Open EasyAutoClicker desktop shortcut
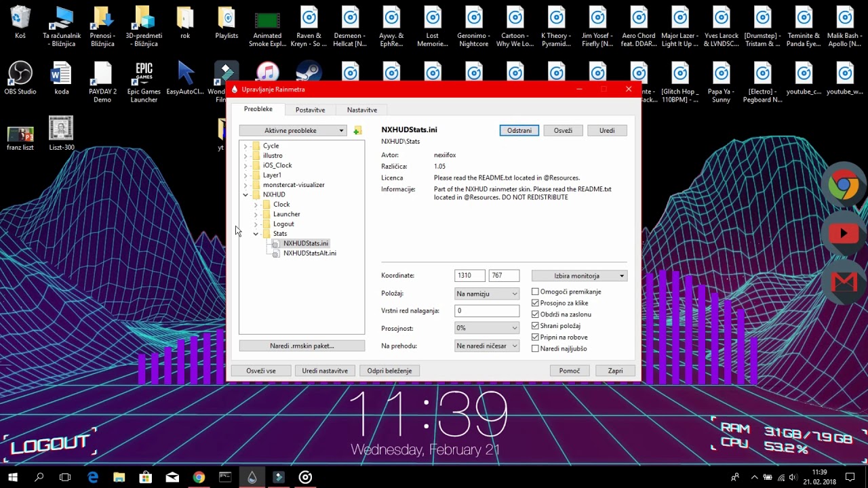The image size is (868, 488). point(185,79)
